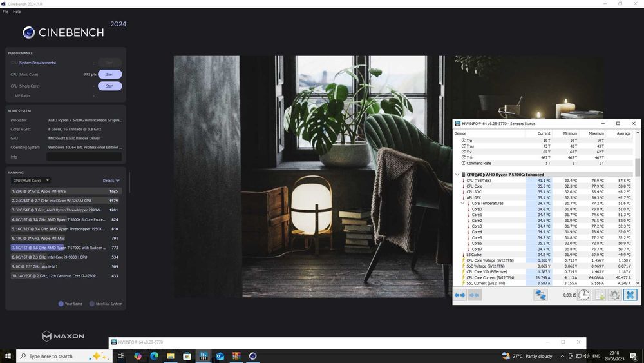Click the Info text field in Your System
Viewport: 644px width, 363px height.
84,157
